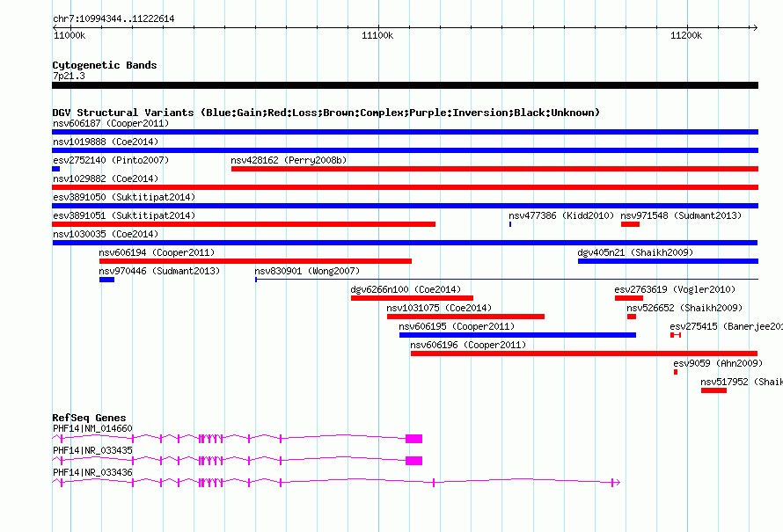Click the nsv526652 (Shaikh2009) label
This screenshot has height=532, width=783.
tap(684, 308)
